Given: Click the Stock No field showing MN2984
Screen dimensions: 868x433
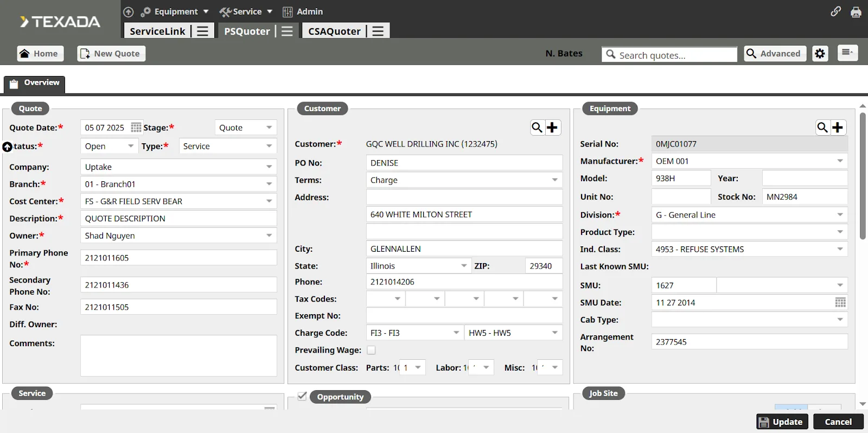Looking at the screenshot, I should pos(805,197).
